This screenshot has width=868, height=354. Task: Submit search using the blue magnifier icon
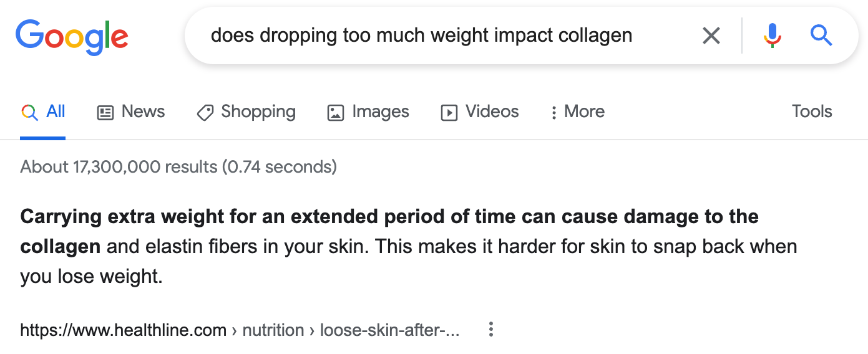821,36
